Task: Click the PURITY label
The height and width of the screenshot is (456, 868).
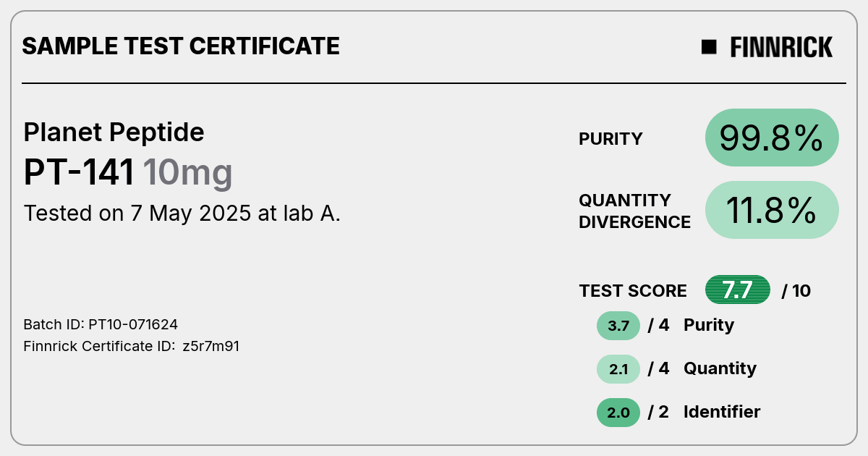Action: (x=610, y=139)
